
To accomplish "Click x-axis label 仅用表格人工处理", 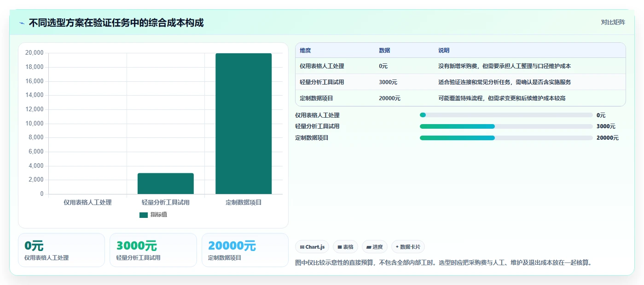I will [87, 202].
